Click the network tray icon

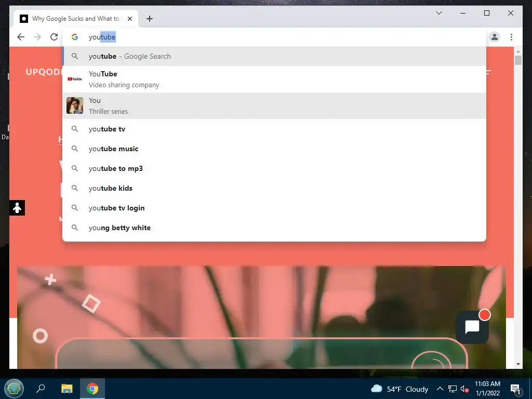click(x=453, y=389)
